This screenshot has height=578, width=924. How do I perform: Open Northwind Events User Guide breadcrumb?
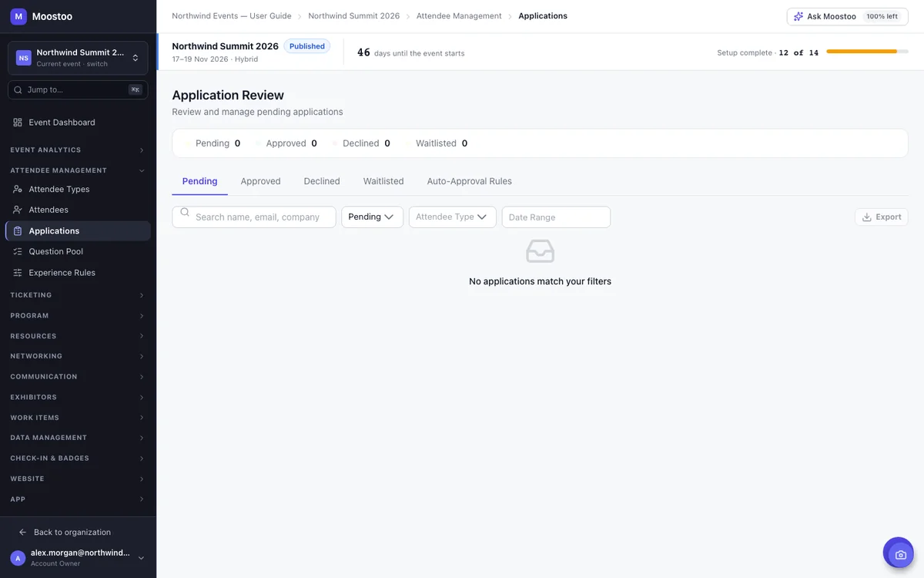click(x=232, y=15)
